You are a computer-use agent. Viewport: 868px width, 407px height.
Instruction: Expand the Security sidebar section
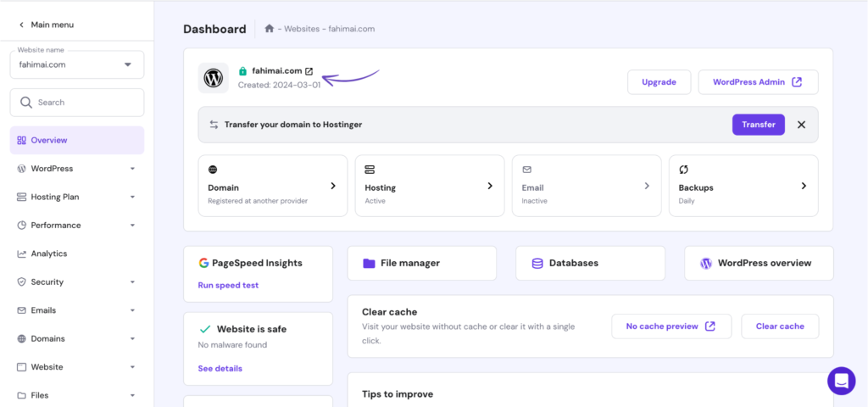point(132,282)
